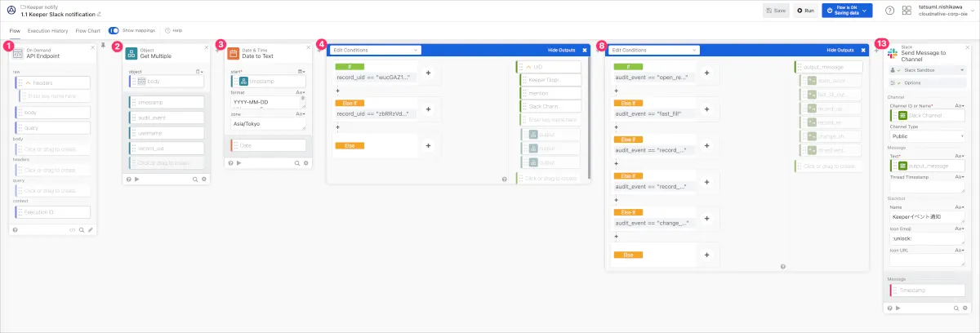Viewport: 980px width, 333px height.
Task: Click the format field YYYY-MM-DD
Action: pos(268,102)
